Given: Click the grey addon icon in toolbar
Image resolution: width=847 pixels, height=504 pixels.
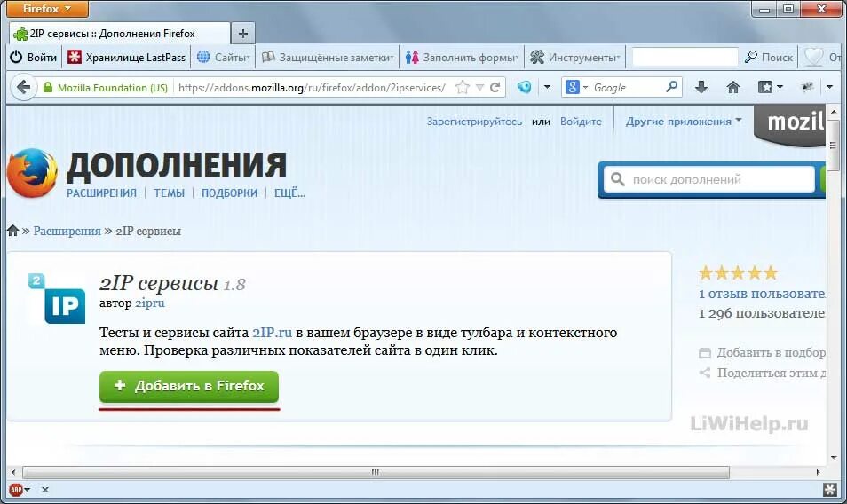Looking at the screenshot, I should (808, 87).
